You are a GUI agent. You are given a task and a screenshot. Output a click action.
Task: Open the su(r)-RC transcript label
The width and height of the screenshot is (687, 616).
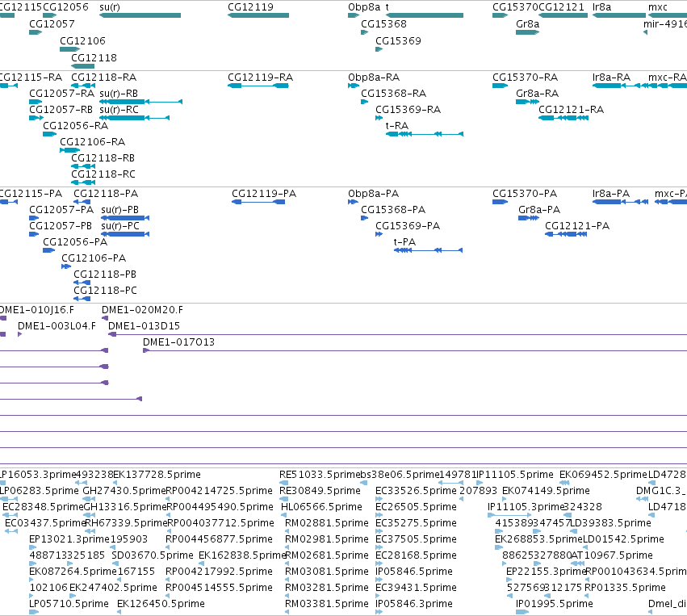(119, 110)
